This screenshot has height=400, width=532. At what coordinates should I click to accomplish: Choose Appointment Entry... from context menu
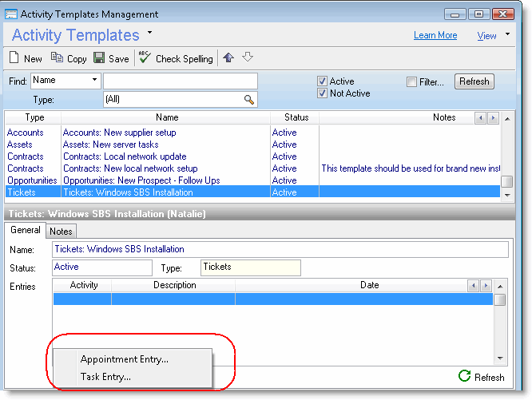click(x=125, y=359)
